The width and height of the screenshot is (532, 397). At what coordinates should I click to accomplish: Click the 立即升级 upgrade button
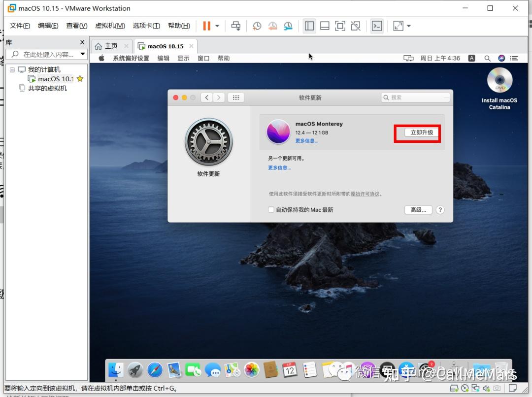point(422,132)
